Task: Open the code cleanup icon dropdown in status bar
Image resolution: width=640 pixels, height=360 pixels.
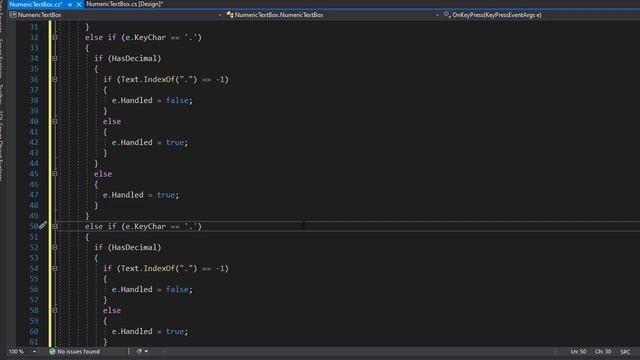Action: pyautogui.click(x=142, y=351)
